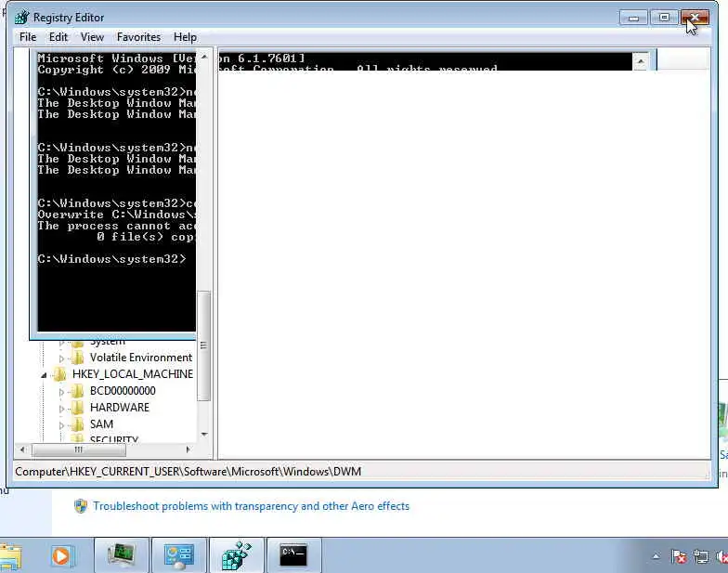Click tree pane vertical scrollbar thumb
Screen dimensions: 728x573
click(204, 345)
